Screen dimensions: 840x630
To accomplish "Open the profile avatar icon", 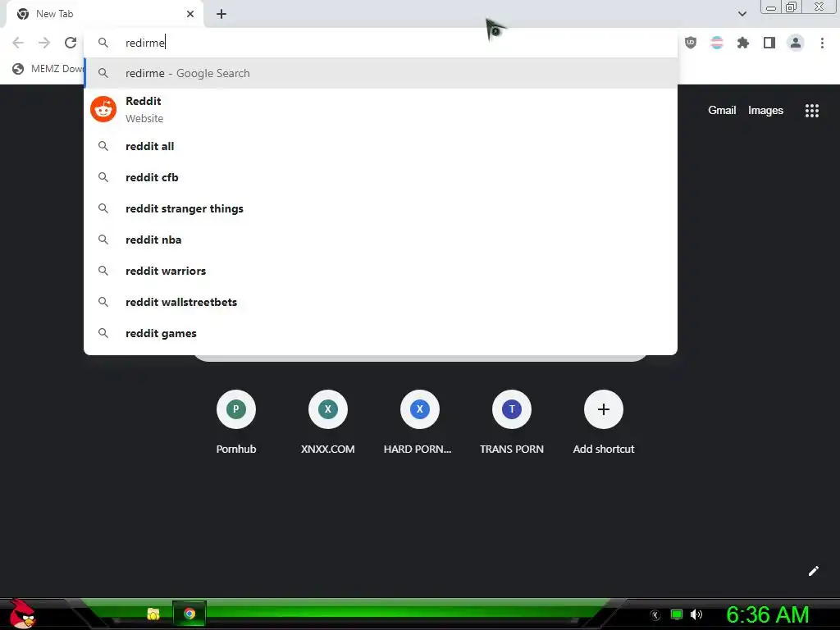I will (796, 43).
